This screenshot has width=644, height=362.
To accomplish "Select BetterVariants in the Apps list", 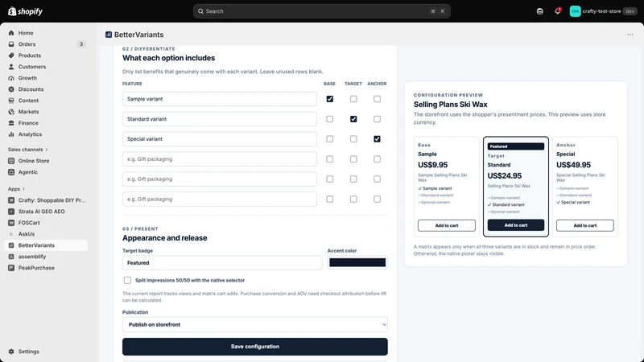I will (x=46, y=245).
